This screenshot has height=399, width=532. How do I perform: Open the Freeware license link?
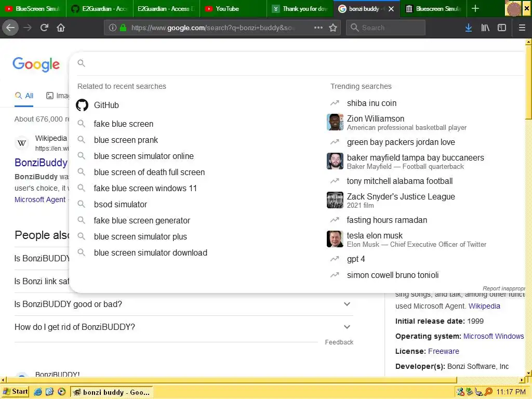[444, 351]
